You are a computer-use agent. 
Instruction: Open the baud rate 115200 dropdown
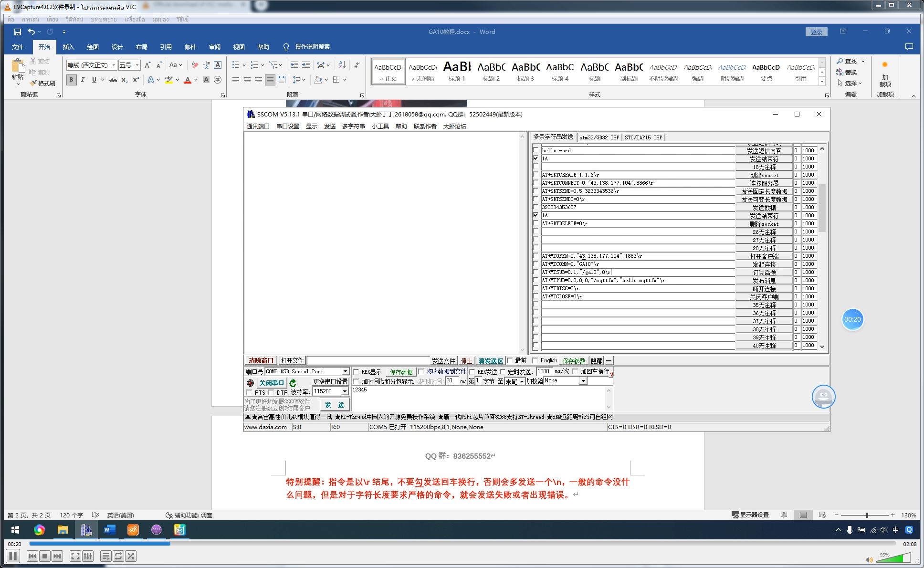[x=345, y=391]
